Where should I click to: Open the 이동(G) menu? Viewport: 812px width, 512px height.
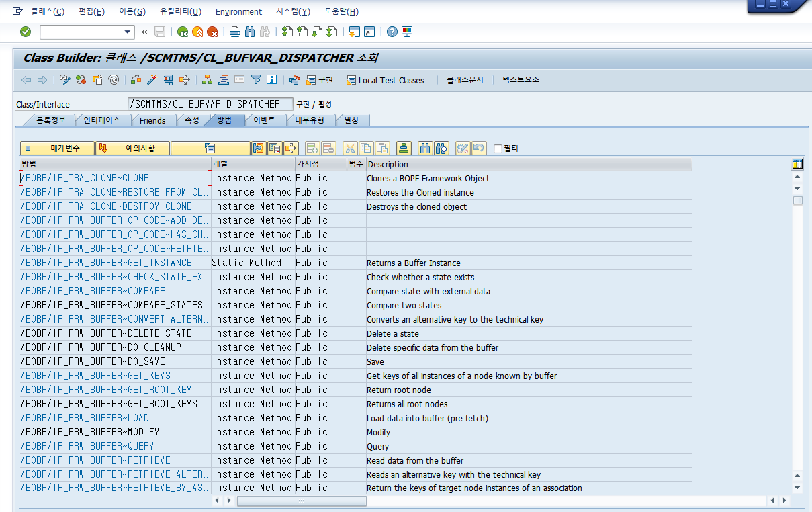pos(132,11)
